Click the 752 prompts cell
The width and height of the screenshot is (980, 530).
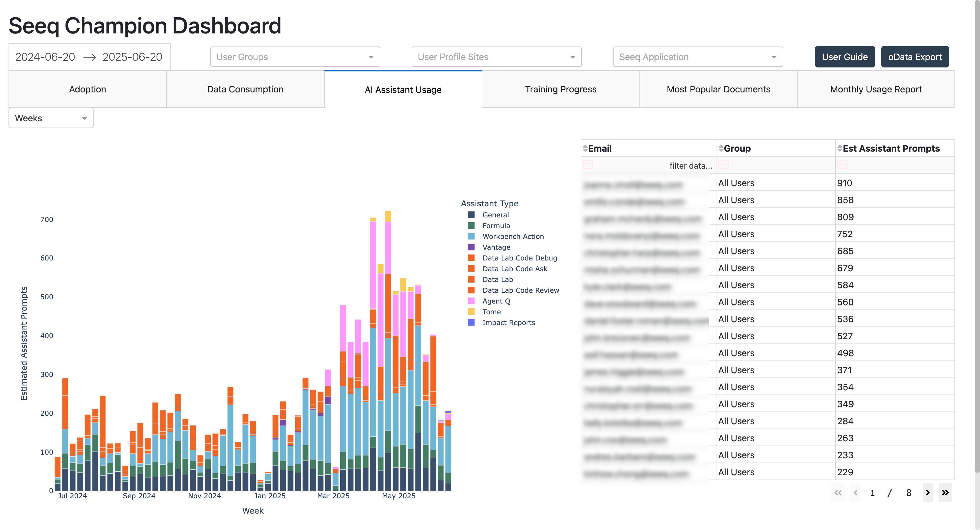895,234
